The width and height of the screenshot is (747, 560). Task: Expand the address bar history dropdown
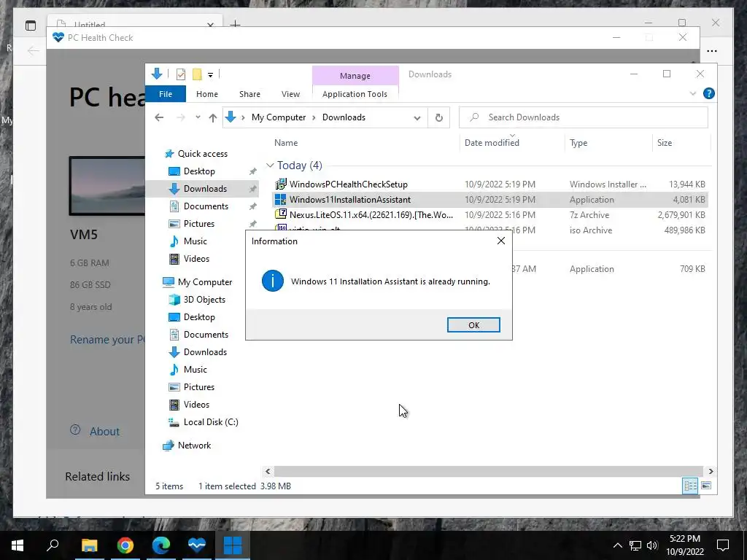417,117
